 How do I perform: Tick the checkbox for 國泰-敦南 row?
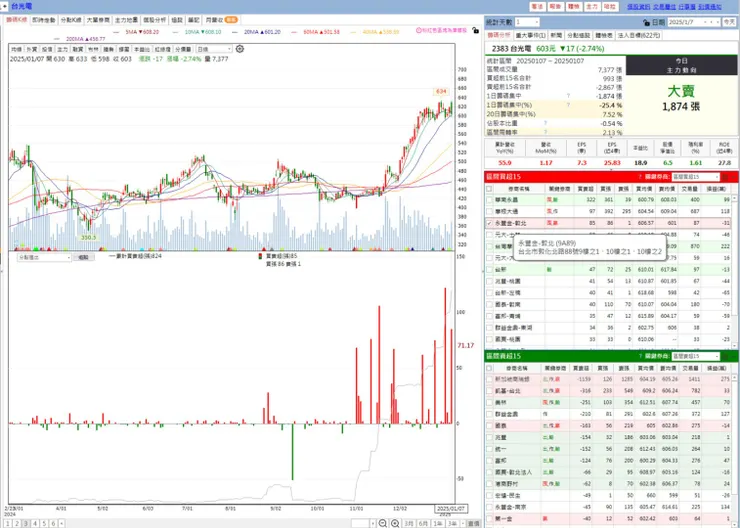[489, 304]
